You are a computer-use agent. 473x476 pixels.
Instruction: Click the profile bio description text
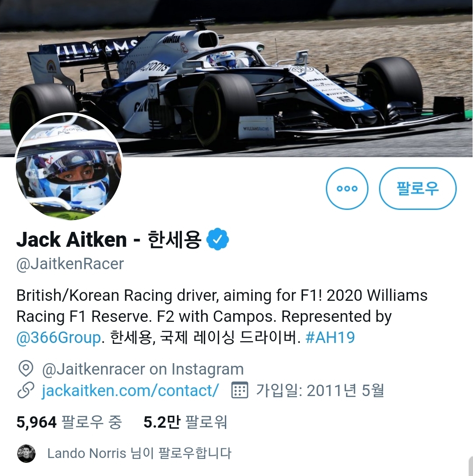(x=222, y=316)
